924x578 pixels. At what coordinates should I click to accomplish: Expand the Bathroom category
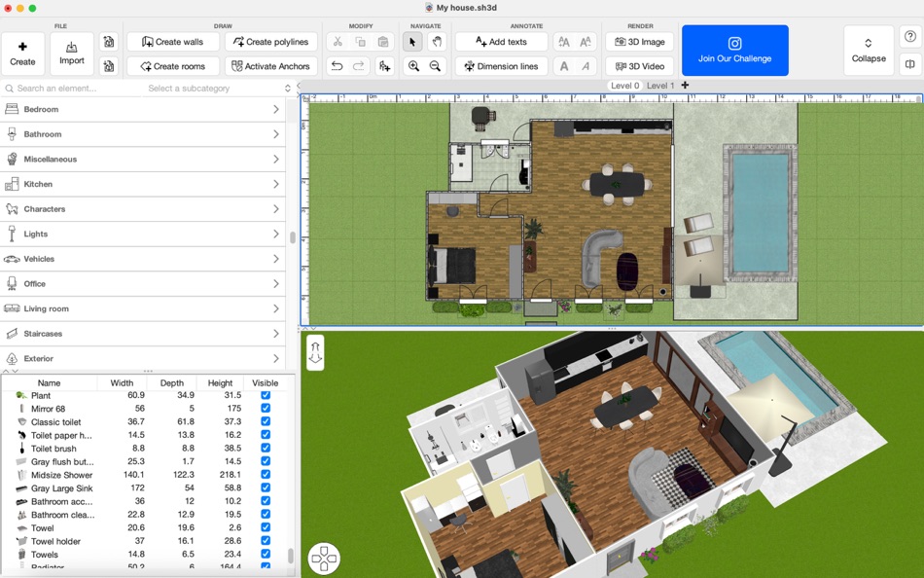coord(144,133)
